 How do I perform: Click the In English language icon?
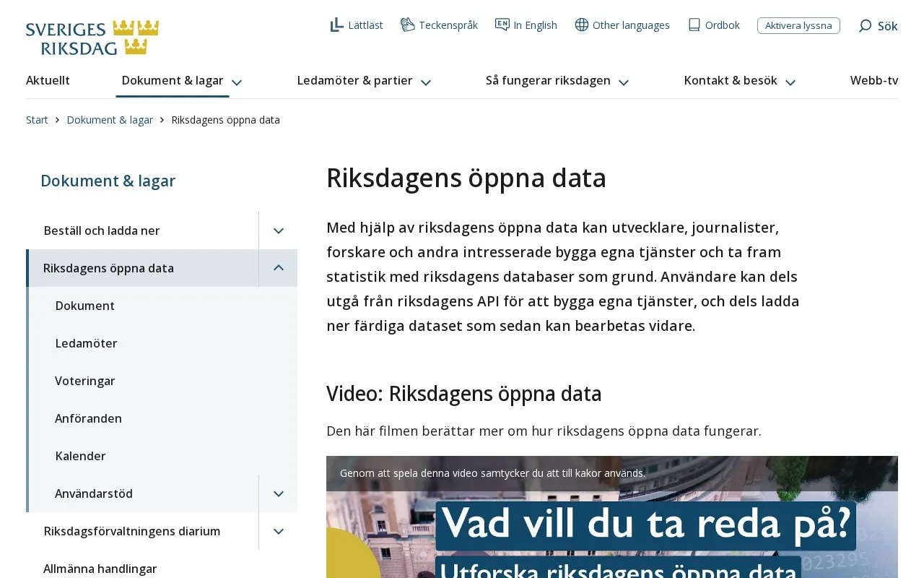tap(502, 25)
